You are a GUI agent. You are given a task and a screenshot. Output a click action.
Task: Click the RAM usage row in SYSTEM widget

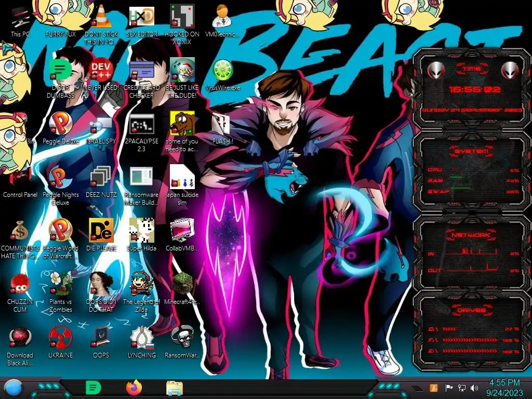[474, 180]
